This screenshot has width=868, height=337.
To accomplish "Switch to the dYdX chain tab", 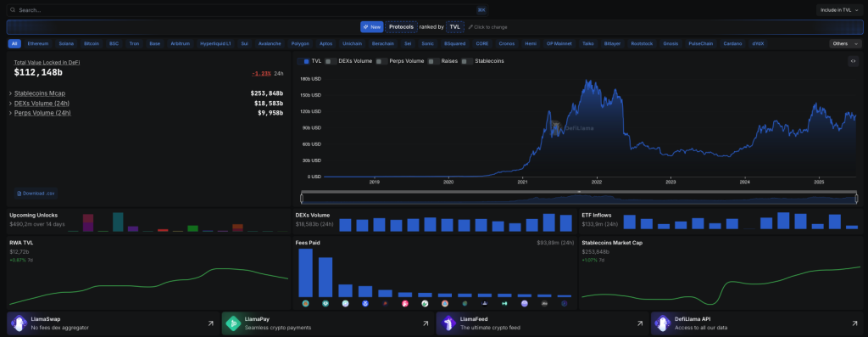I will point(759,43).
